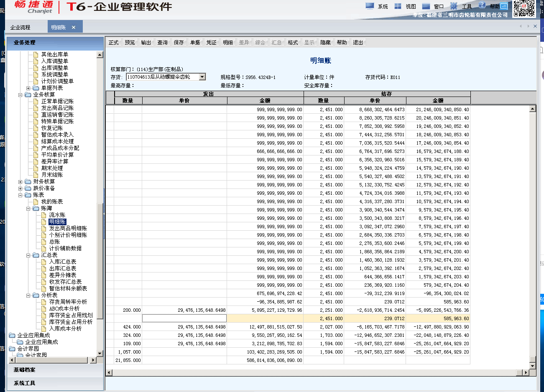Expand the 财务核算 tree node
The height and width of the screenshot is (392, 544).
coord(20,182)
